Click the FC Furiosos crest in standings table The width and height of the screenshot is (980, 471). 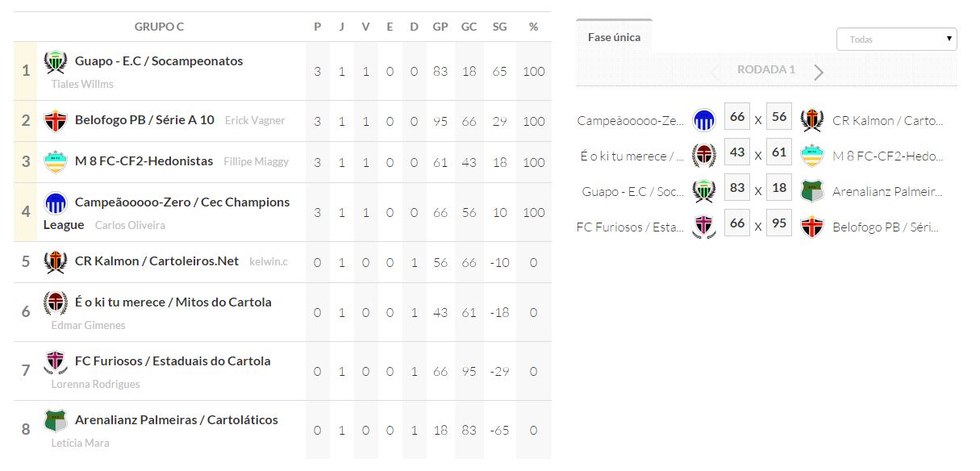tap(55, 361)
